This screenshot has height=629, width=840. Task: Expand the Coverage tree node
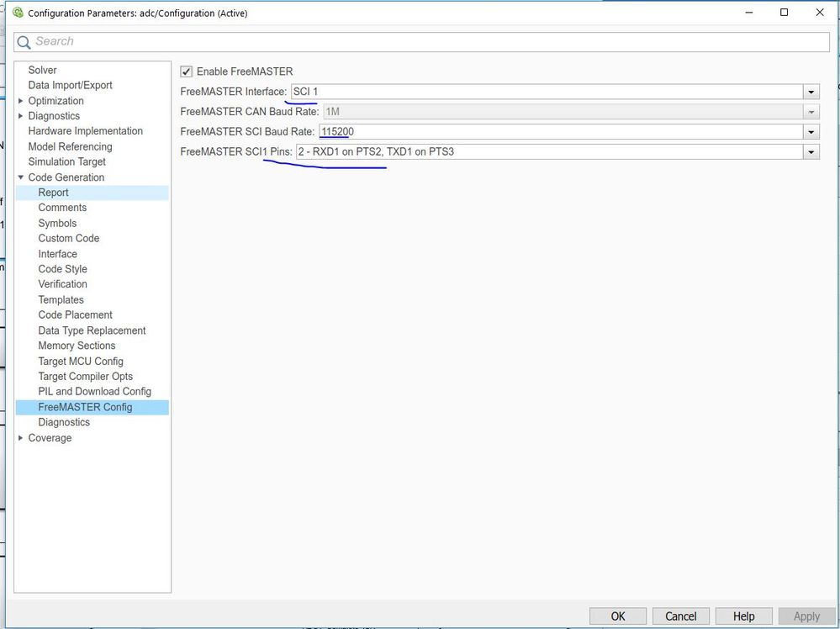tap(20, 438)
